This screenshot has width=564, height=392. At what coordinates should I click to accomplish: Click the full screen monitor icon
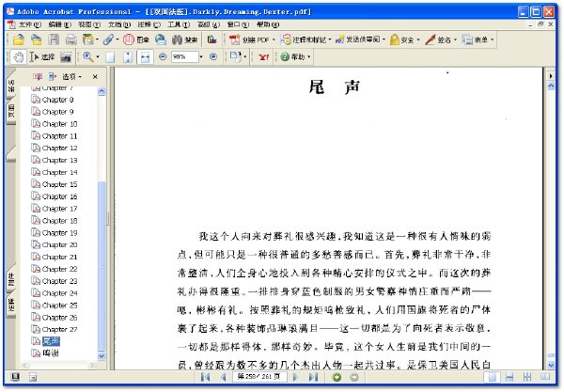coord(15,377)
